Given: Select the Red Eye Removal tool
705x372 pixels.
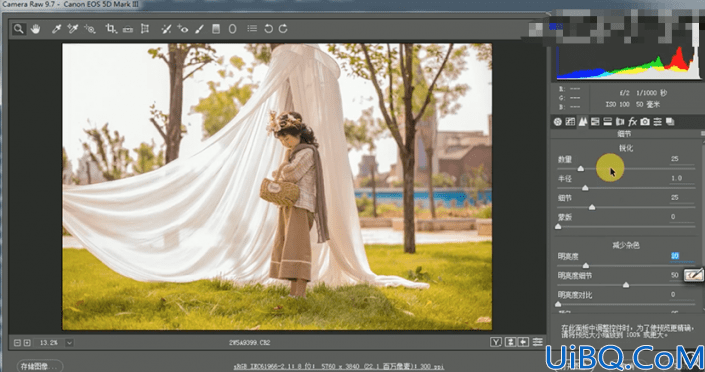Looking at the screenshot, I should tap(183, 29).
